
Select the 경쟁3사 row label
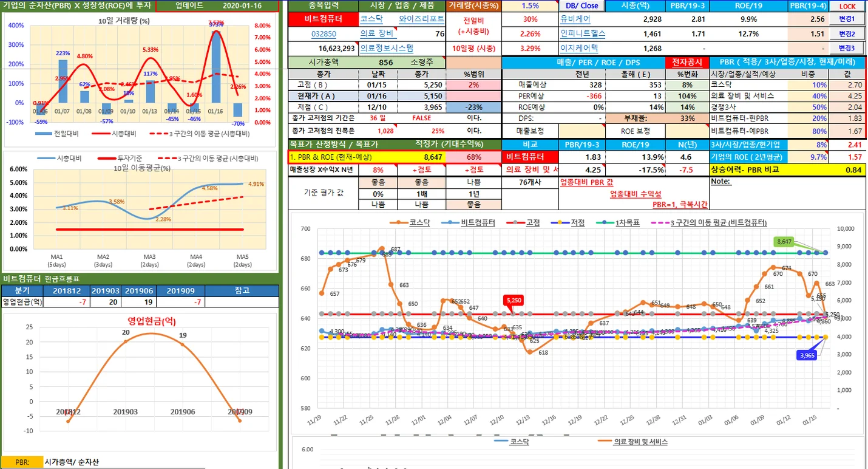(x=748, y=107)
